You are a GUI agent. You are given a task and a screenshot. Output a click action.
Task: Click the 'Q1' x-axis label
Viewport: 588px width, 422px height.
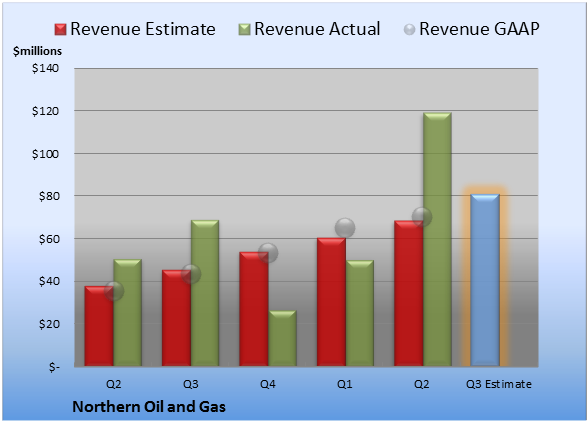coord(345,384)
